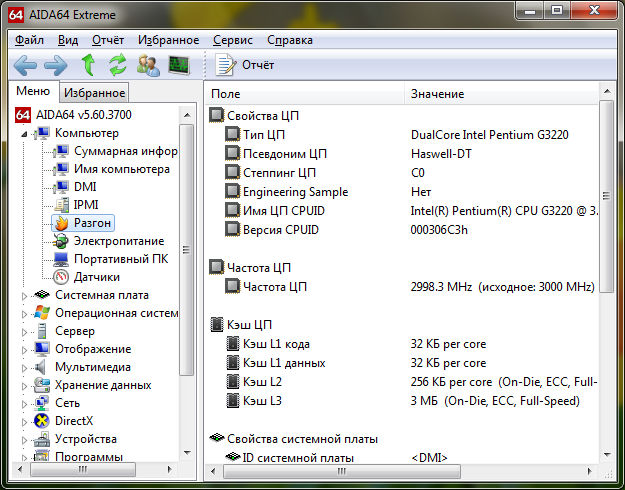Click the Операционная система Windows icon
Image resolution: width=625 pixels, height=490 pixels.
click(x=42, y=313)
